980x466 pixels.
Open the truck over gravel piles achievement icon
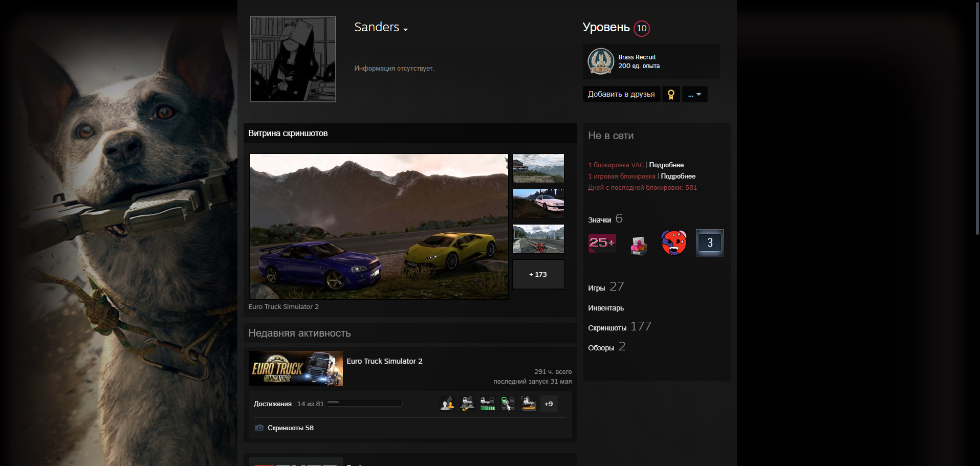click(467, 404)
